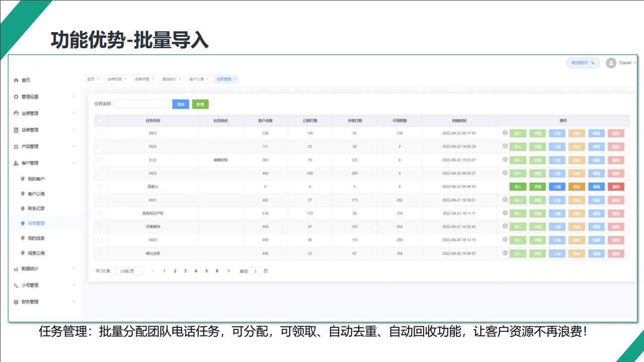Click the 任务名称 search input field

(x=141, y=104)
